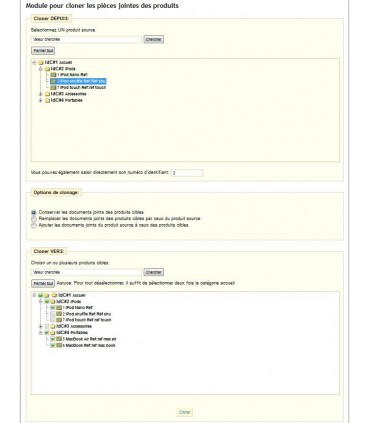Click Fermer tout button in Cloner VERS section
This screenshot has height=423, width=370.
point(43,283)
